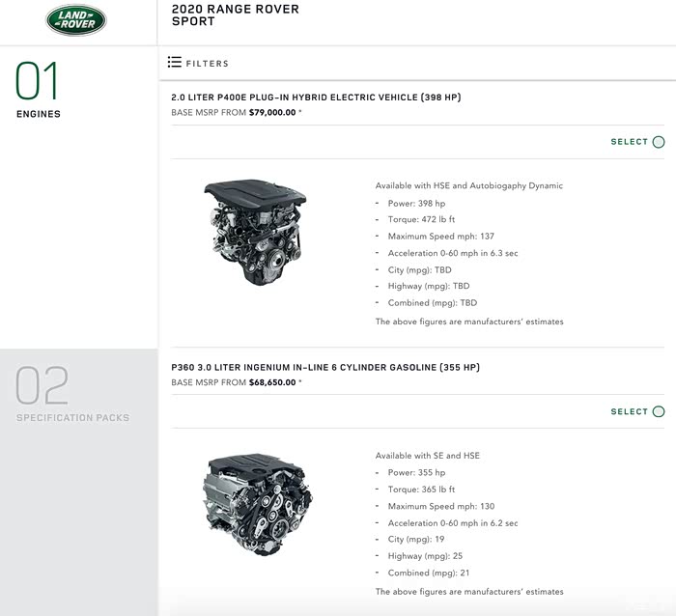Click 'Highway (mpg): 25' spec

pos(425,556)
